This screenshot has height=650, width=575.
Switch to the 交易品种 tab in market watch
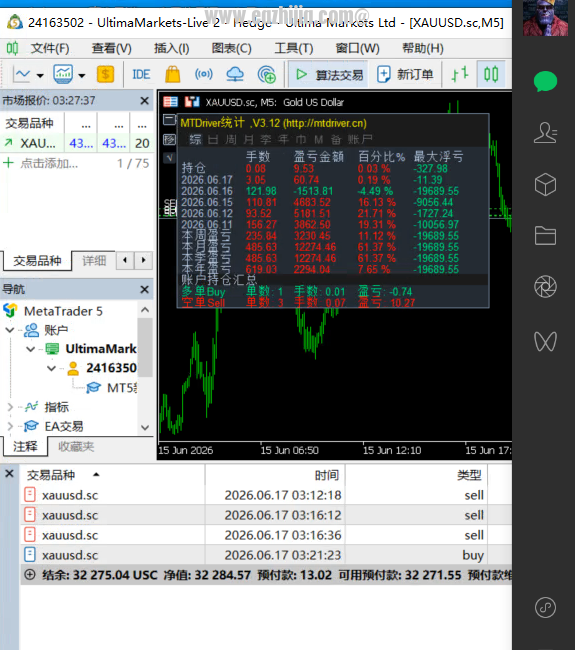click(x=37, y=261)
